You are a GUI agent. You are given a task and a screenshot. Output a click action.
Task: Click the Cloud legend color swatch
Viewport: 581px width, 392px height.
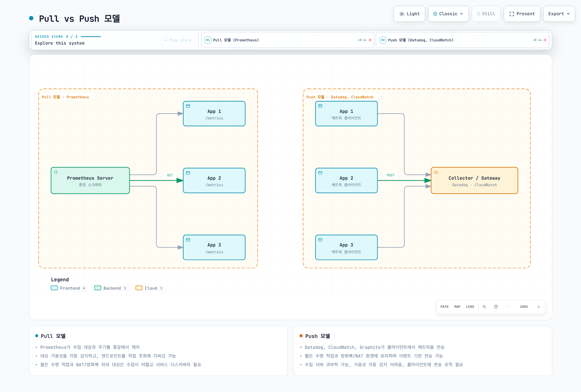click(x=139, y=288)
